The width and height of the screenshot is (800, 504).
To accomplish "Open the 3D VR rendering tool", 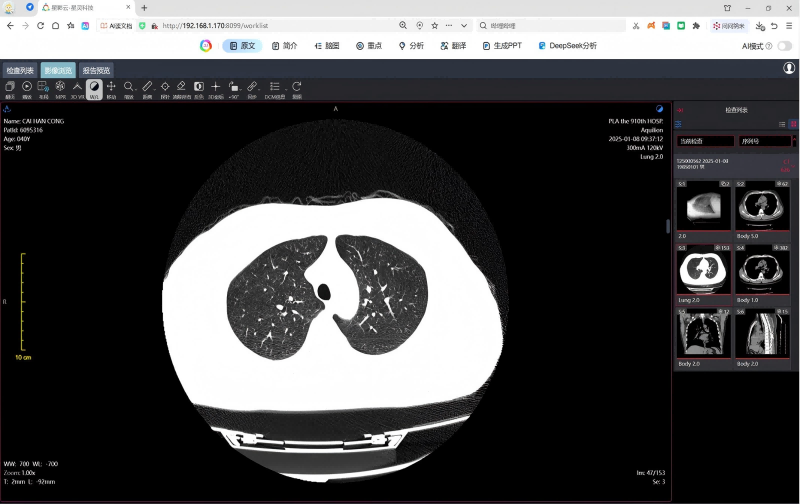I will click(x=77, y=90).
